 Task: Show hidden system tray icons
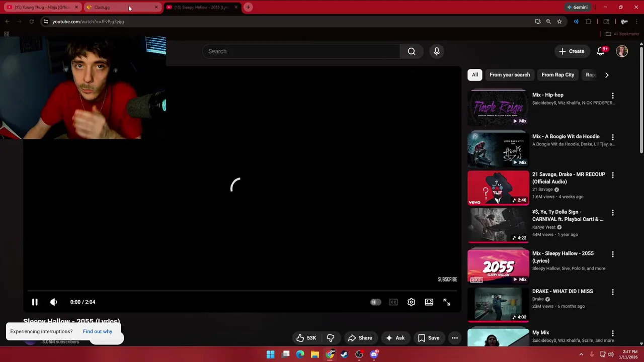[581, 354]
